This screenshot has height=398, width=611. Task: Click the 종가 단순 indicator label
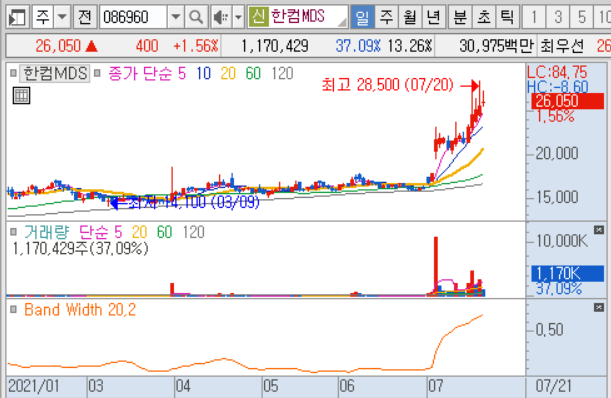(140, 73)
